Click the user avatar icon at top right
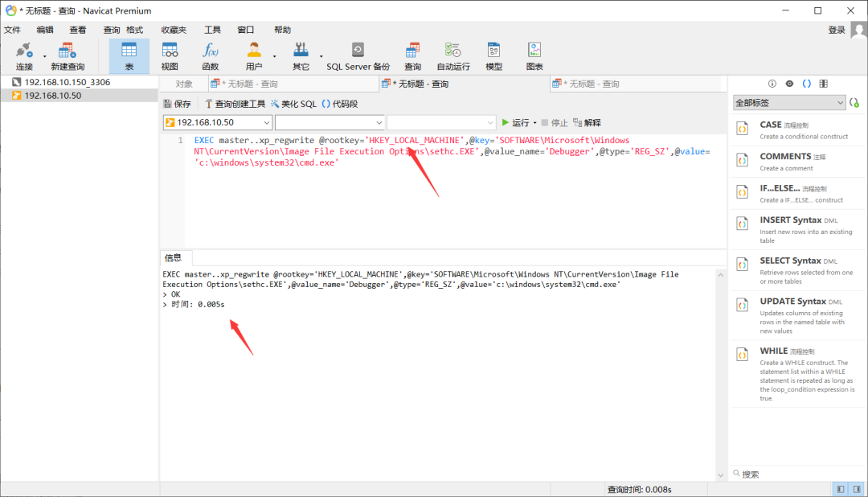 pos(858,30)
